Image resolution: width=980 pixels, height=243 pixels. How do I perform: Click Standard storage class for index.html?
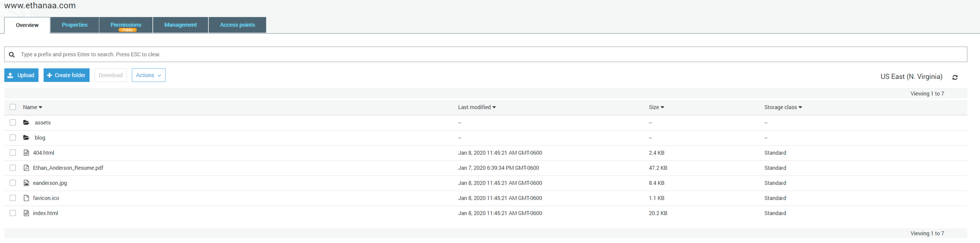click(775, 213)
